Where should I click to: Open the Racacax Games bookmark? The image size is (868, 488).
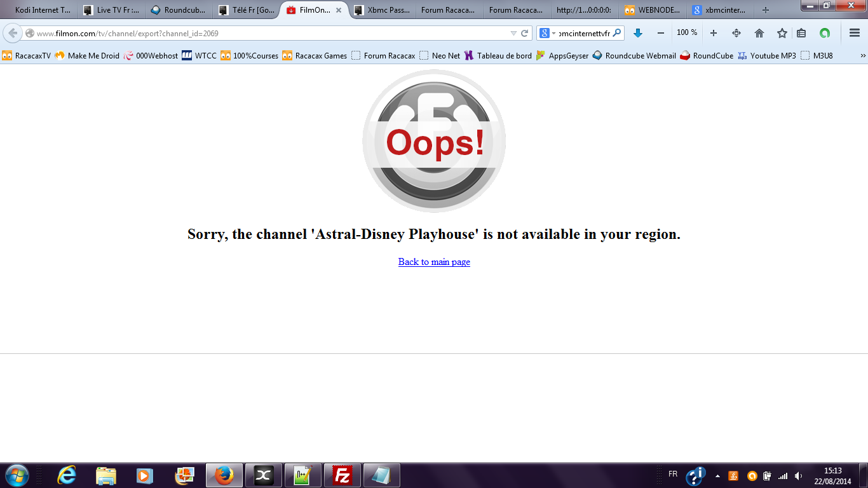(x=315, y=56)
